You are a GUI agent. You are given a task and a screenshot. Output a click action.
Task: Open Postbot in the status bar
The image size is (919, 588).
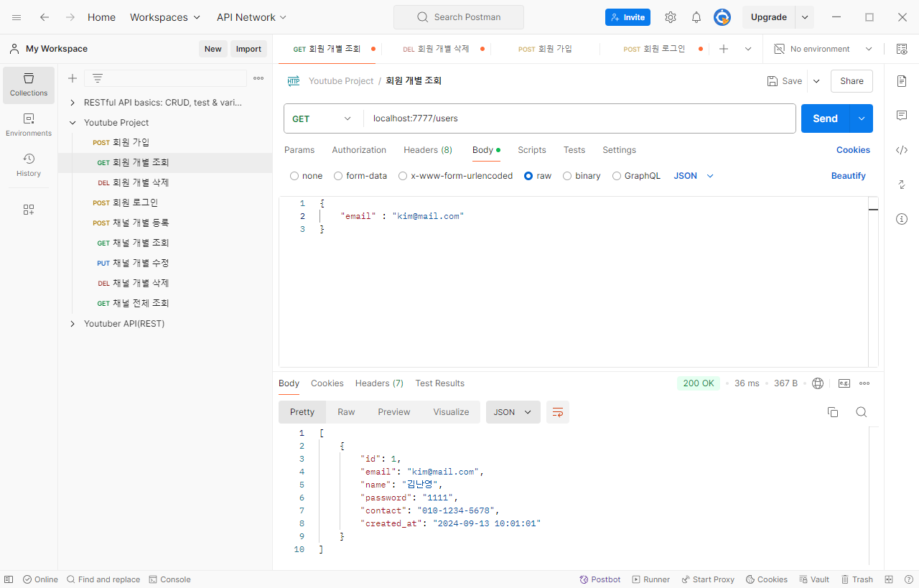coord(600,579)
